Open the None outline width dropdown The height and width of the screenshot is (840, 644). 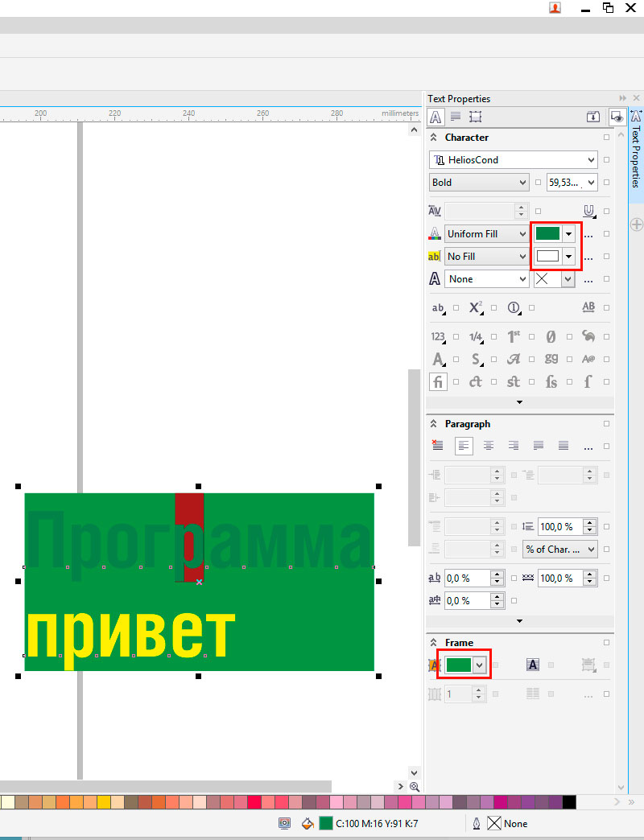[523, 278]
